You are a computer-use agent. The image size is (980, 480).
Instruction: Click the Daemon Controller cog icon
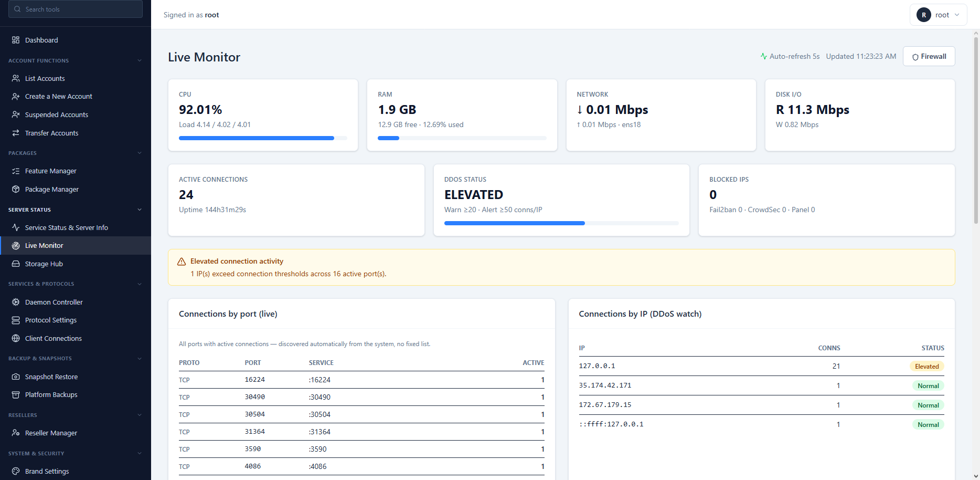[16, 302]
